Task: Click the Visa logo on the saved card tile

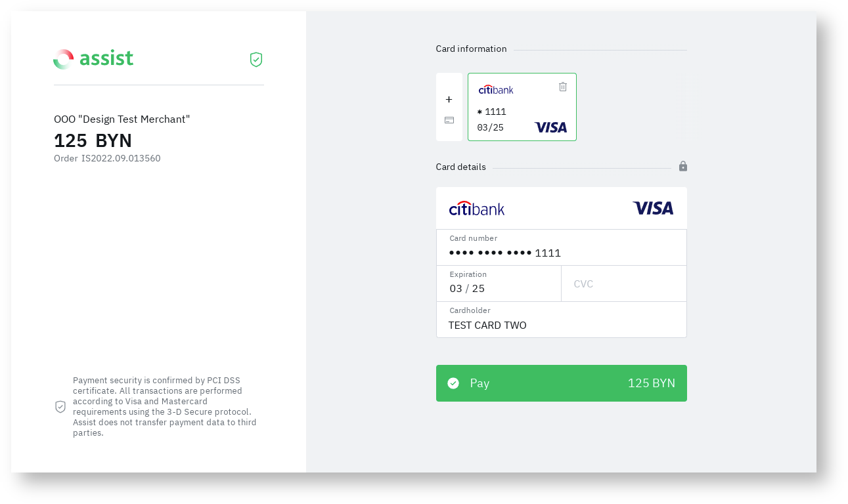Action: pos(550,127)
